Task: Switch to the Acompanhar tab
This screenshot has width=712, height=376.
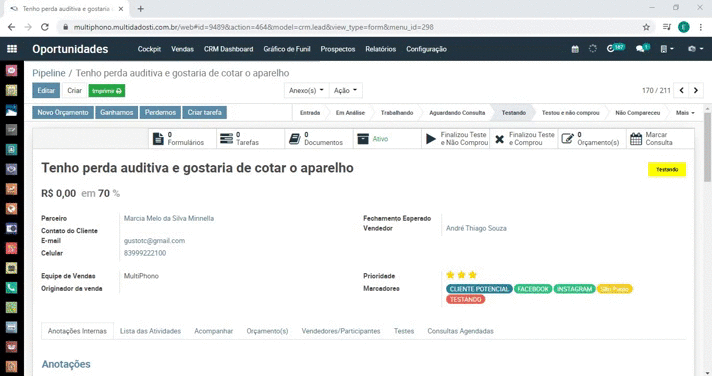Action: pyautogui.click(x=213, y=331)
